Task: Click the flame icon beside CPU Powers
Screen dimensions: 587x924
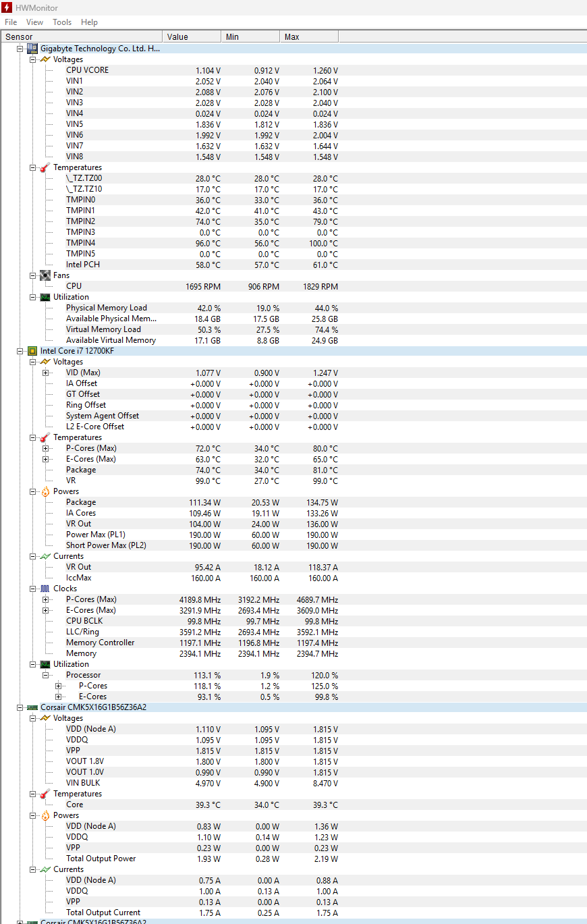Action: coord(45,491)
